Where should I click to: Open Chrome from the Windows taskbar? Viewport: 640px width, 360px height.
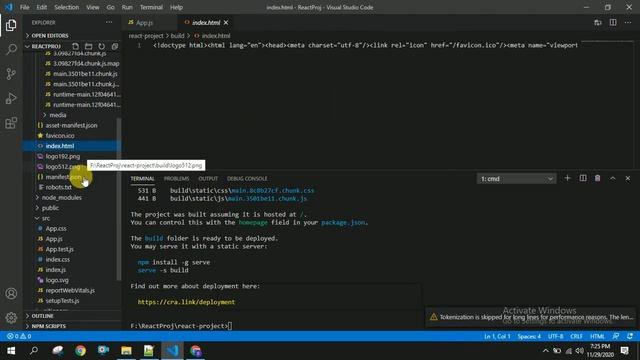pyautogui.click(x=80, y=351)
